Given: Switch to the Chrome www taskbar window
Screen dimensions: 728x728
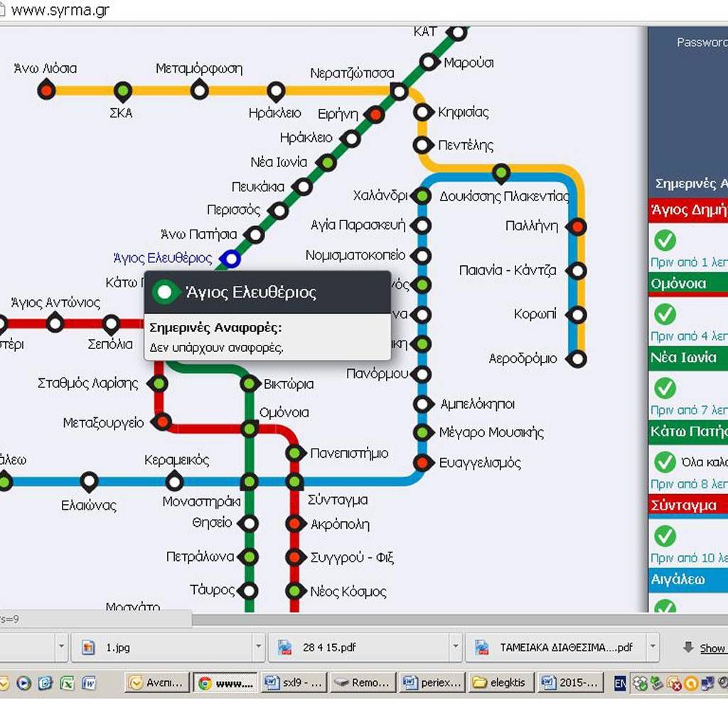Looking at the screenshot, I should (x=225, y=682).
